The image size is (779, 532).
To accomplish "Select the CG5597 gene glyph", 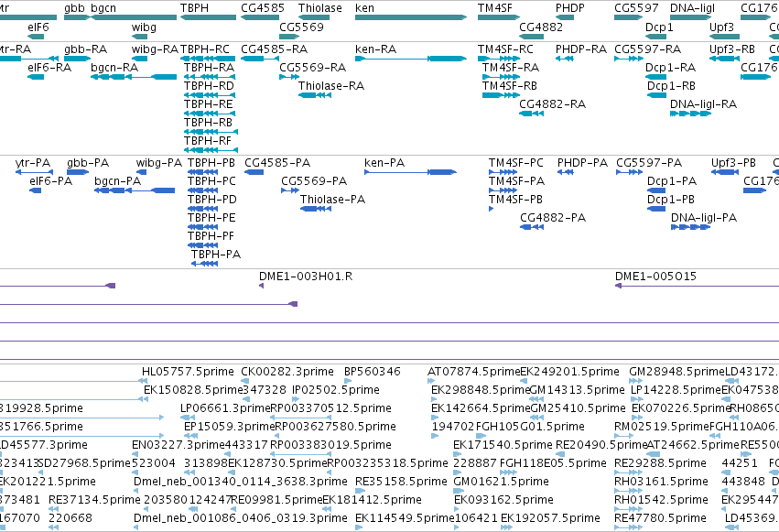I will 629,18.
